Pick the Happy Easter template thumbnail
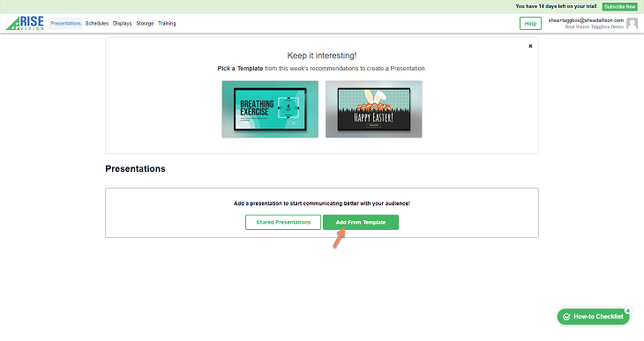Image resolution: width=644 pixels, height=341 pixels. click(x=374, y=109)
